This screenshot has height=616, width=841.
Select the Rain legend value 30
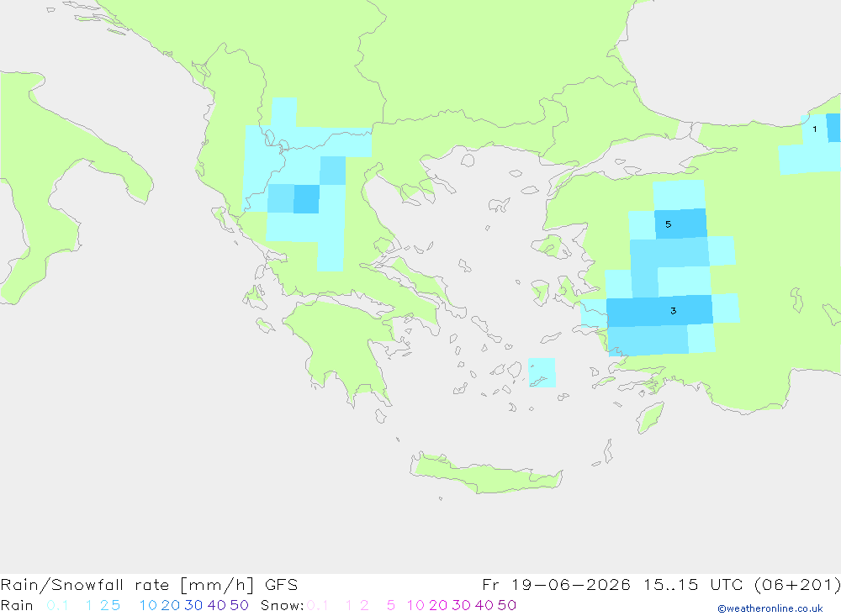[193, 605]
